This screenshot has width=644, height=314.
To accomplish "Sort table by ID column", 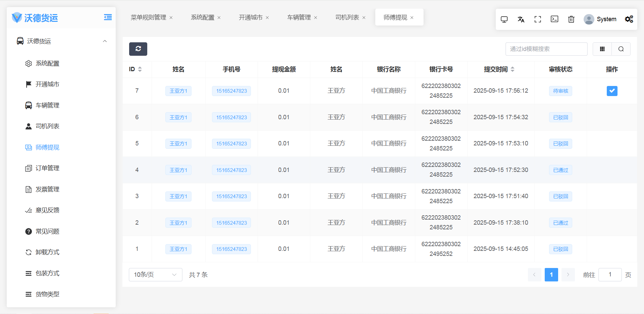I will tap(140, 69).
